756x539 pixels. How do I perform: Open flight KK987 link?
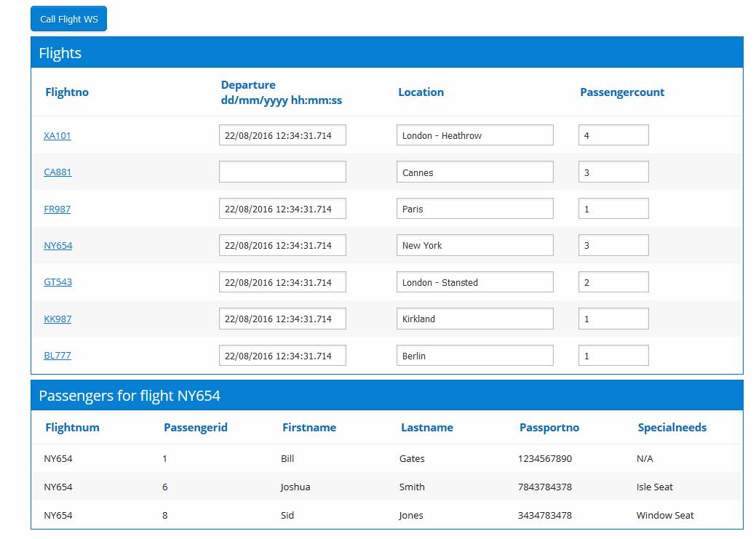(57, 319)
